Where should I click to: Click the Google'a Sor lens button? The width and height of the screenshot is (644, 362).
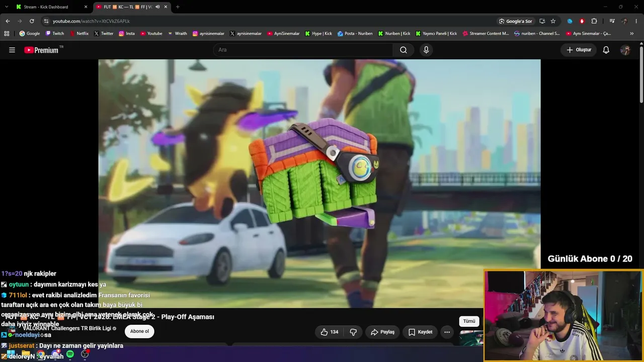[515, 21]
